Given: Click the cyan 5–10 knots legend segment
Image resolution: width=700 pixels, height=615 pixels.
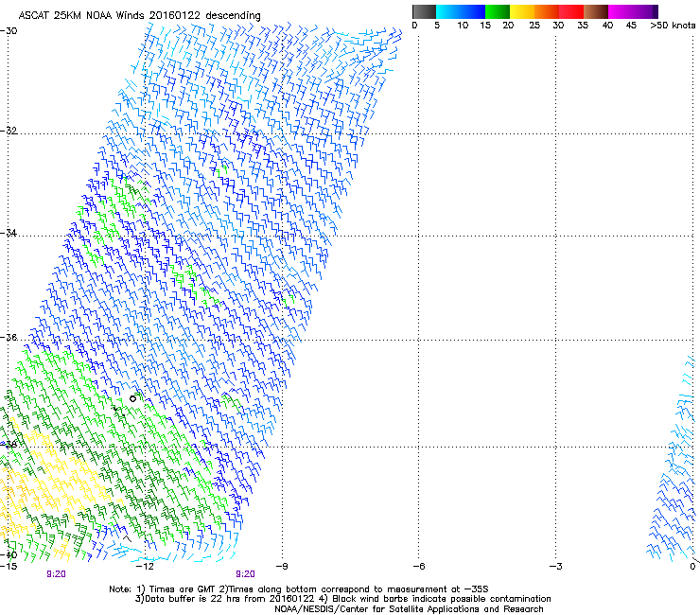Looking at the screenshot, I should click(x=448, y=11).
